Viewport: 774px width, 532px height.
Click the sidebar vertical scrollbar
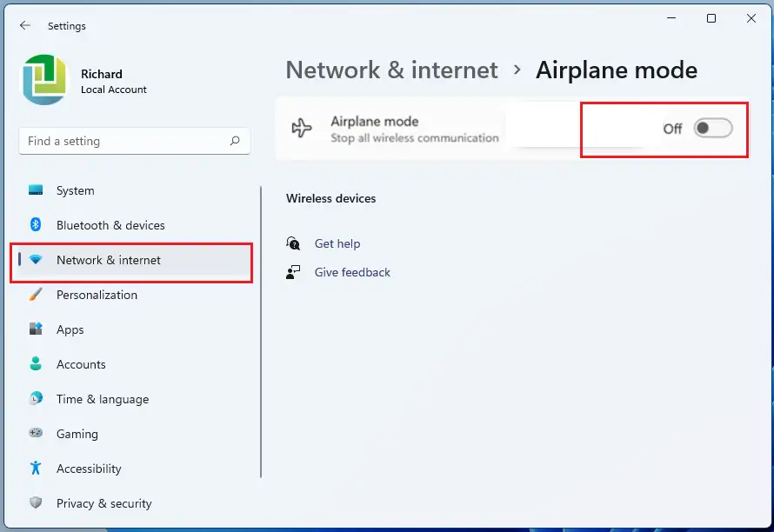(261, 332)
